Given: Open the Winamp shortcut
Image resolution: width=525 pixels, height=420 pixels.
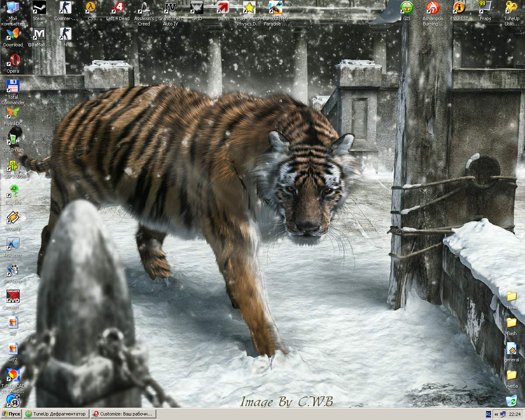Looking at the screenshot, I should (13, 221).
